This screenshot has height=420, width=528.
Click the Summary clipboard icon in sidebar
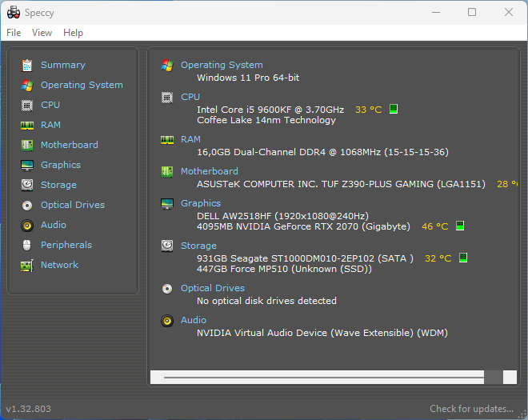pyautogui.click(x=27, y=66)
